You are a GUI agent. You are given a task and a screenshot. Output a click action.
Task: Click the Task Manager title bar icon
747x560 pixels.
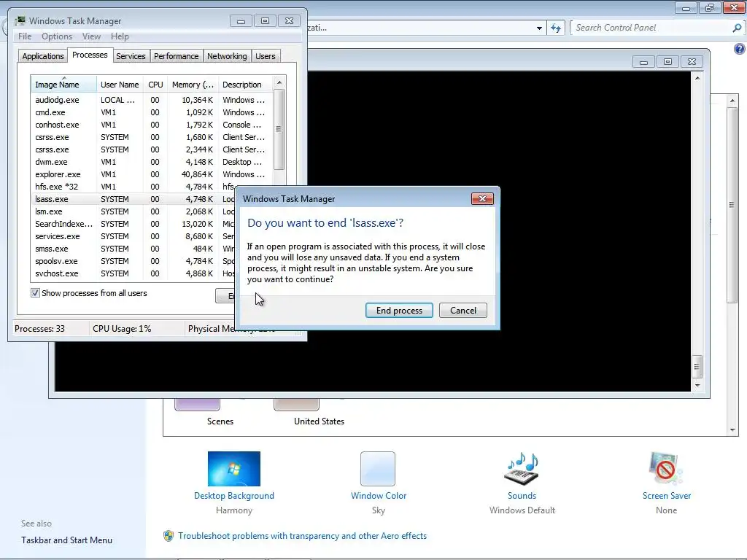tap(20, 20)
